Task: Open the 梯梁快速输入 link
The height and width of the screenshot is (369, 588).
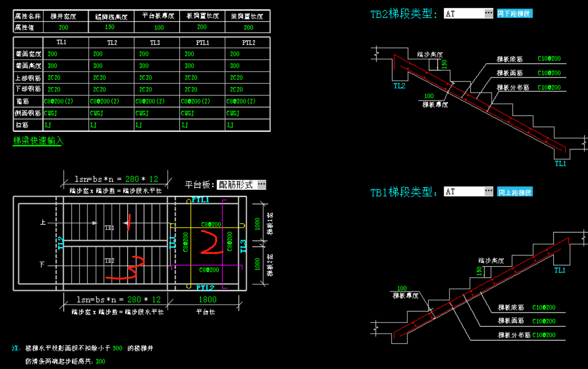Action: coord(38,141)
